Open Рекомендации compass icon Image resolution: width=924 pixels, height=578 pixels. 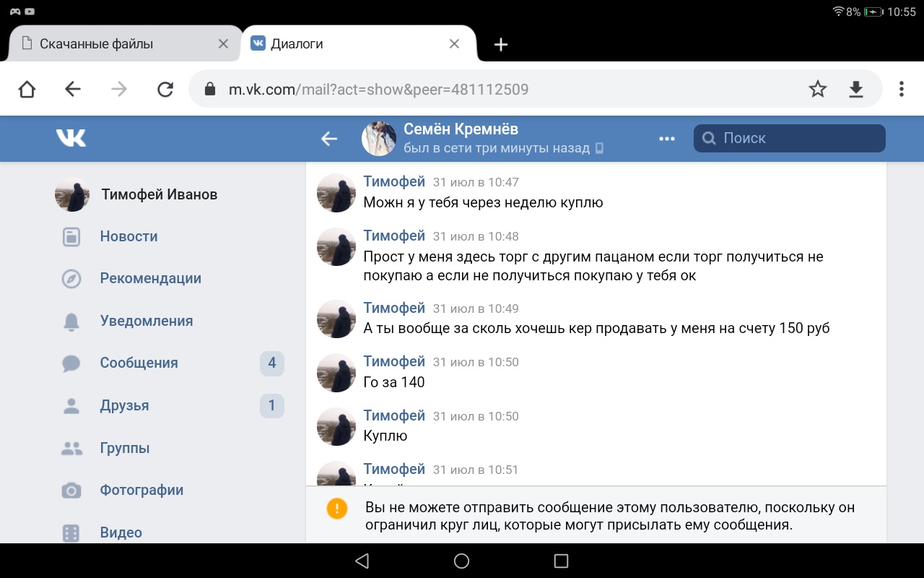71,279
